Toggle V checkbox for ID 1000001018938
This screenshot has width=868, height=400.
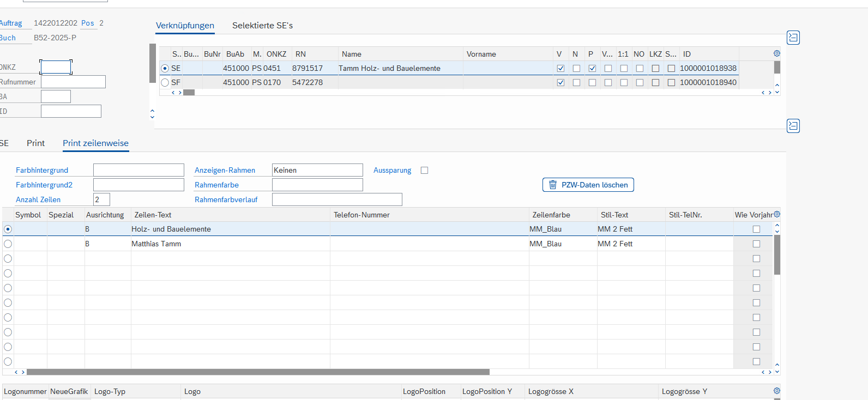[x=560, y=68]
